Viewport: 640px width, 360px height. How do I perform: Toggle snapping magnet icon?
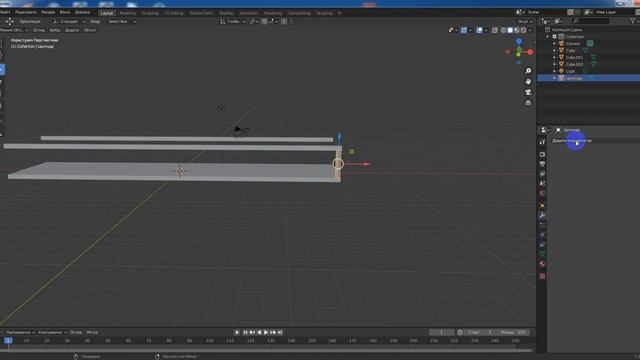(264, 21)
